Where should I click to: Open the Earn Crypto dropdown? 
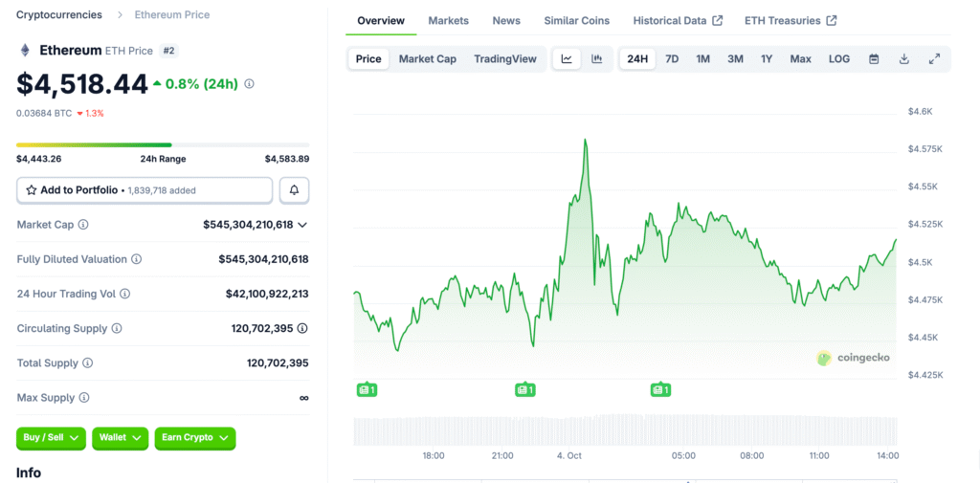coord(195,438)
